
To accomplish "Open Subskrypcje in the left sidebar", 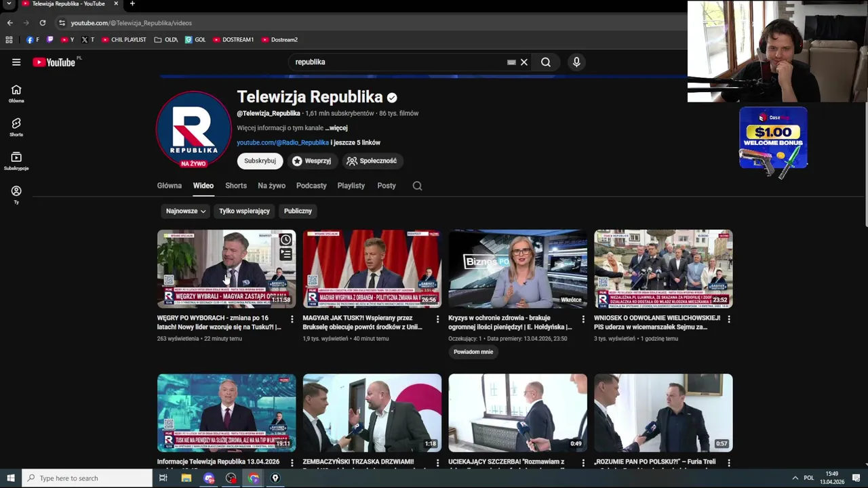I will (x=16, y=161).
